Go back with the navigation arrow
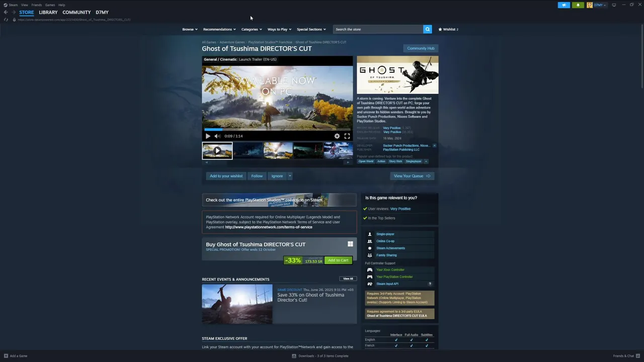Viewport: 644px width, 362px height. coord(6,12)
